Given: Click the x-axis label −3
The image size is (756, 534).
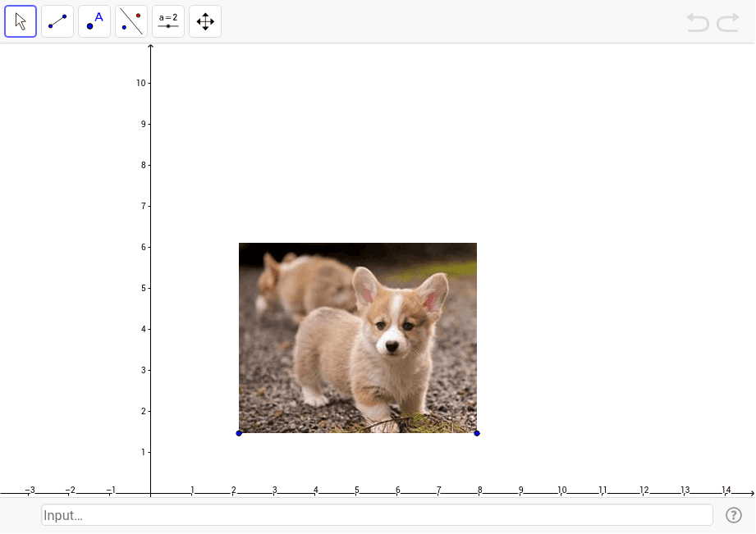Looking at the screenshot, I should 30,490.
